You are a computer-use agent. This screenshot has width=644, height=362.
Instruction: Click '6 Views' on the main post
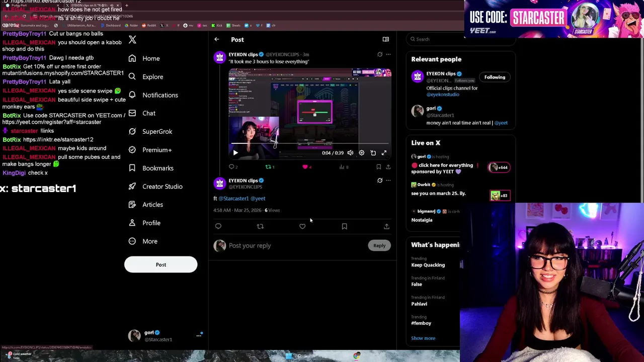click(x=272, y=210)
